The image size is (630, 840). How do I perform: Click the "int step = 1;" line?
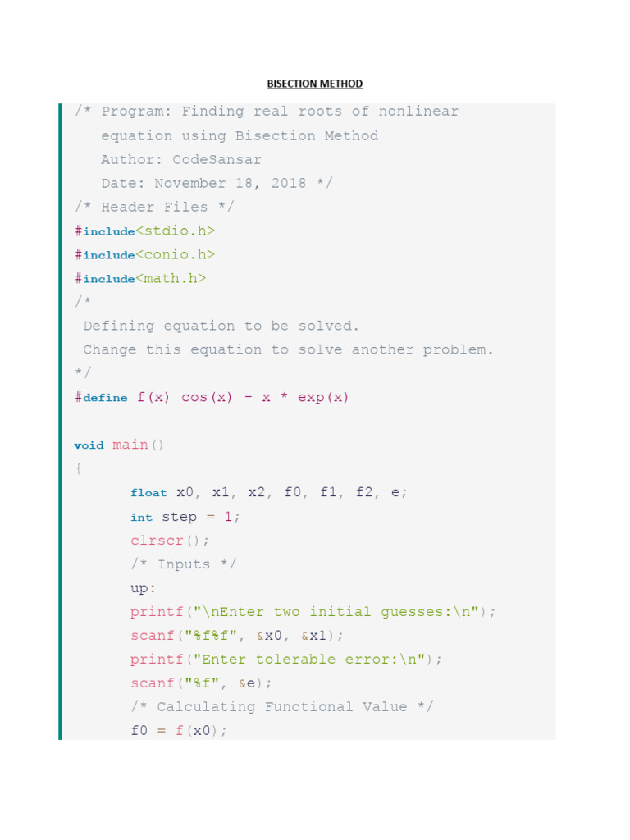coord(185,518)
